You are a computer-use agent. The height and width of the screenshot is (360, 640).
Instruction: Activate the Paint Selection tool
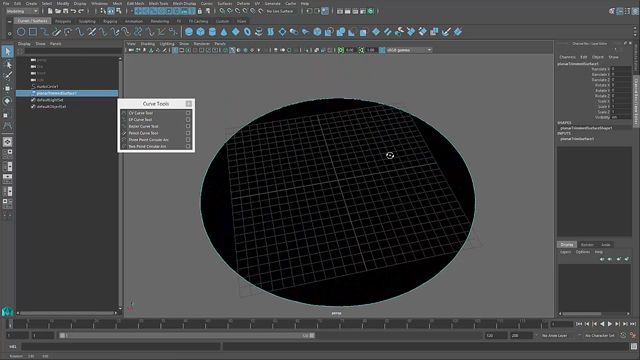(7, 76)
